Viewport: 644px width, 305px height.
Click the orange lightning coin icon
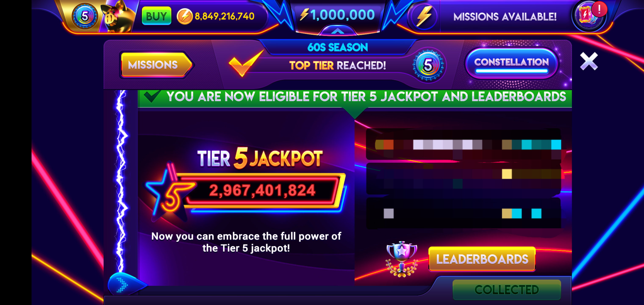[x=185, y=17]
